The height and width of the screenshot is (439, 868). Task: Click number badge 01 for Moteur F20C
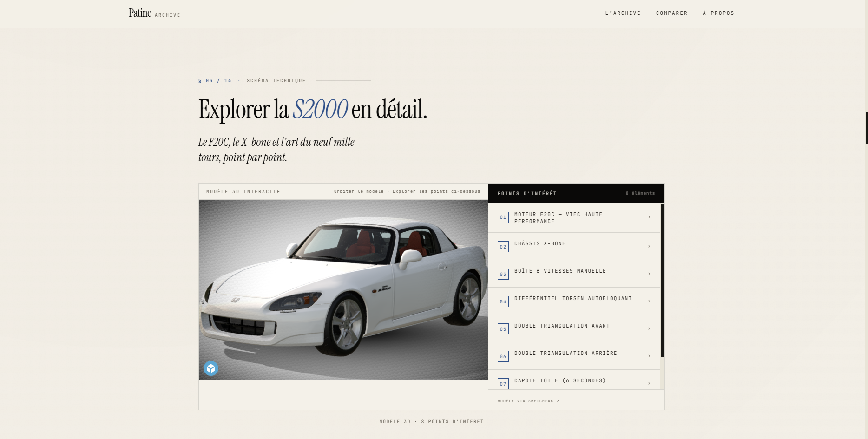503,217
